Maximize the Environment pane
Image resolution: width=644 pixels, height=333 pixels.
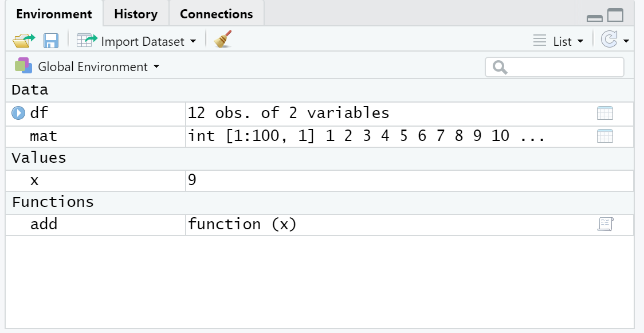point(615,15)
